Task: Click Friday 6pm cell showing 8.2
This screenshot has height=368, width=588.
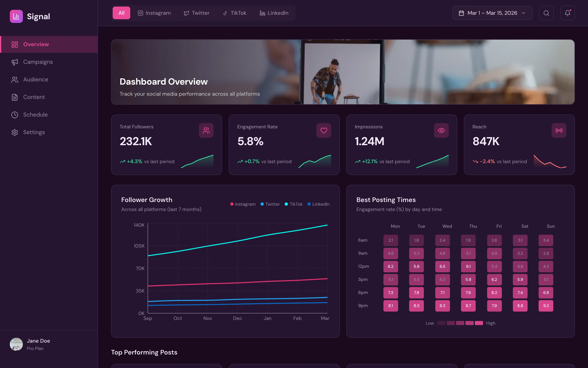Action: pos(494,293)
